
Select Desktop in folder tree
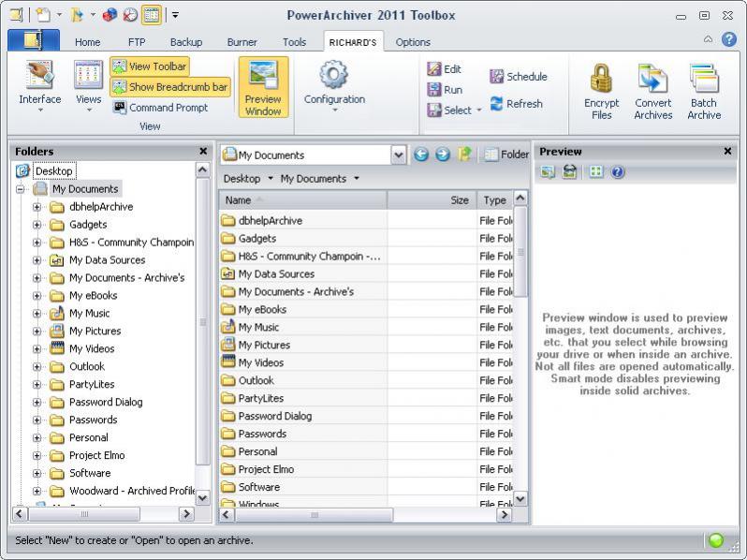(54, 171)
